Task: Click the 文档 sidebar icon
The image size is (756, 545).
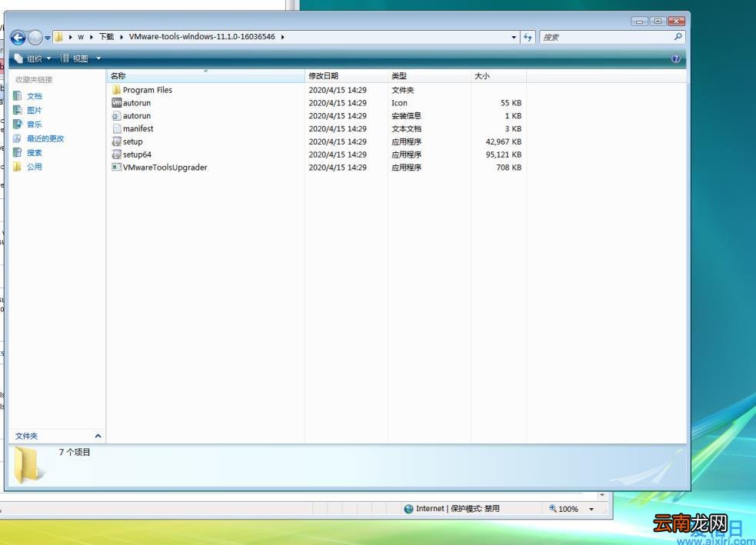Action: [x=18, y=96]
